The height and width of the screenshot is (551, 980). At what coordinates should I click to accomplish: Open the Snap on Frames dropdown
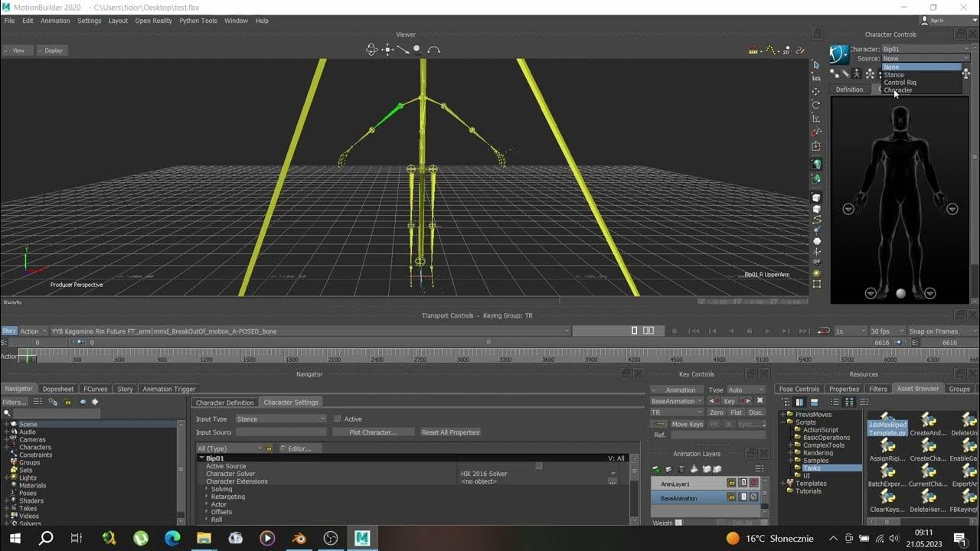pyautogui.click(x=942, y=331)
